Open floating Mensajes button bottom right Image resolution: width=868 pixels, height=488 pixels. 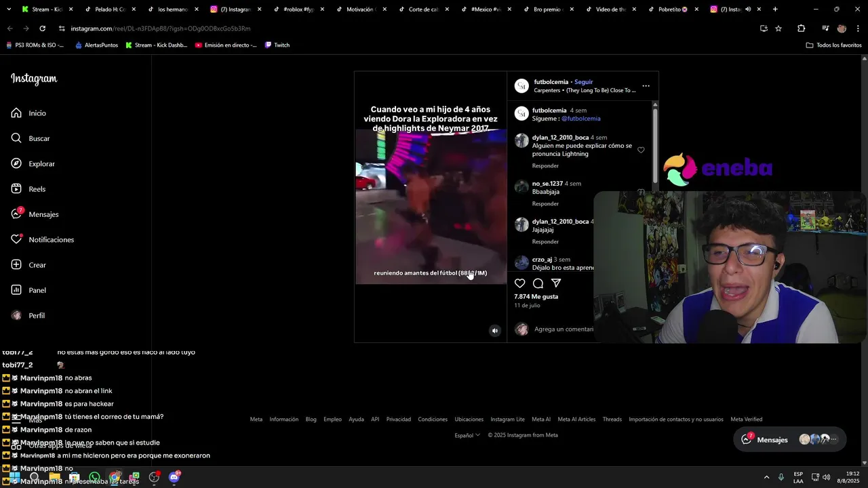point(790,439)
